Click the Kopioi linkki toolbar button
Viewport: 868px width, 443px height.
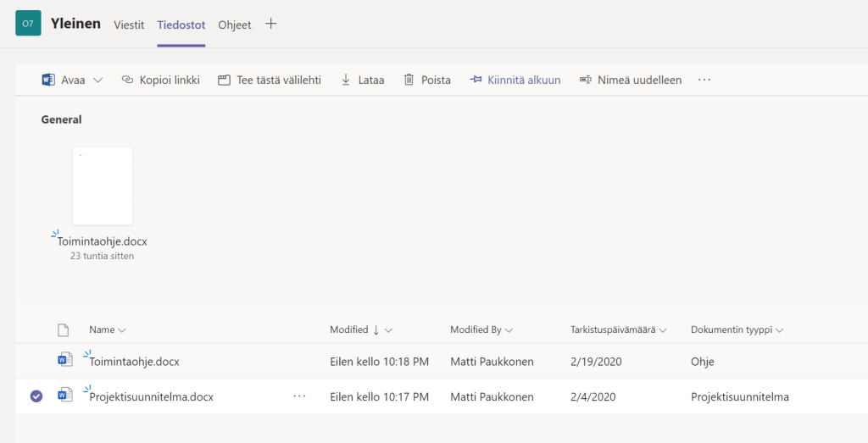[x=160, y=80]
